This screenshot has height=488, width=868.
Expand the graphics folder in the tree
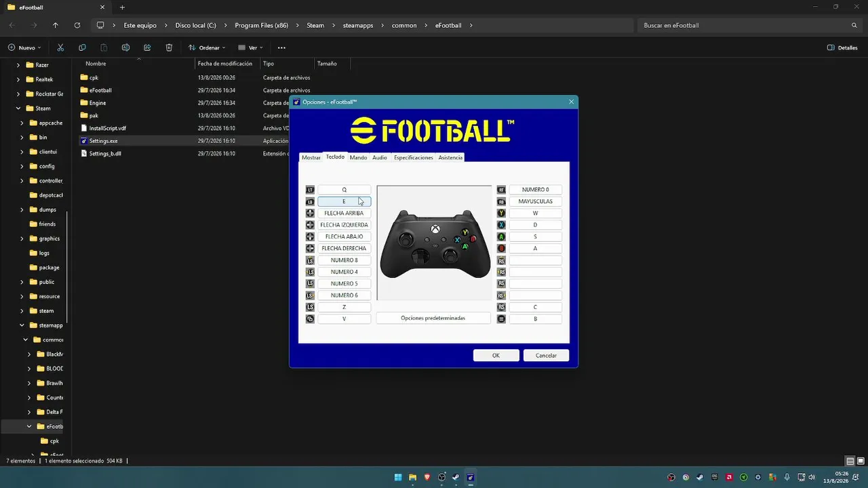22,239
